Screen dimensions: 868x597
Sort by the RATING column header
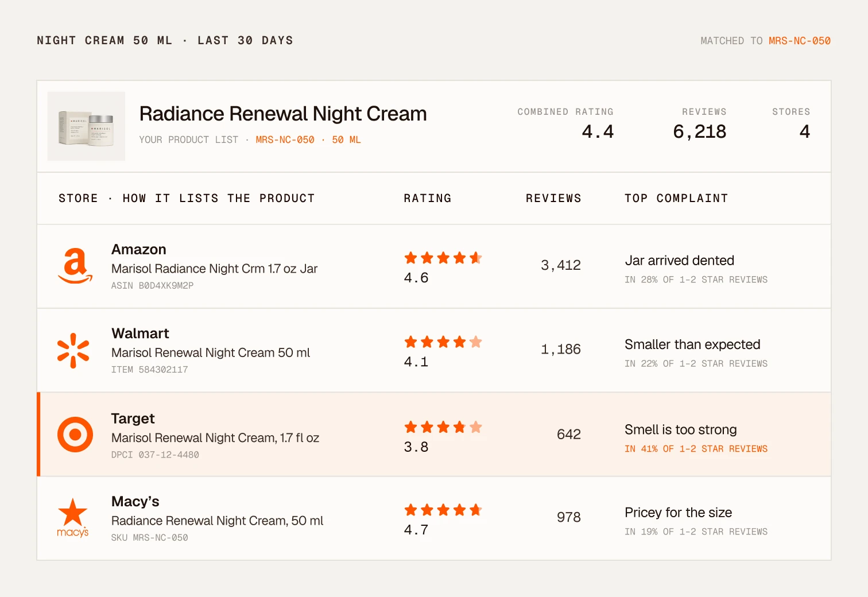point(428,199)
